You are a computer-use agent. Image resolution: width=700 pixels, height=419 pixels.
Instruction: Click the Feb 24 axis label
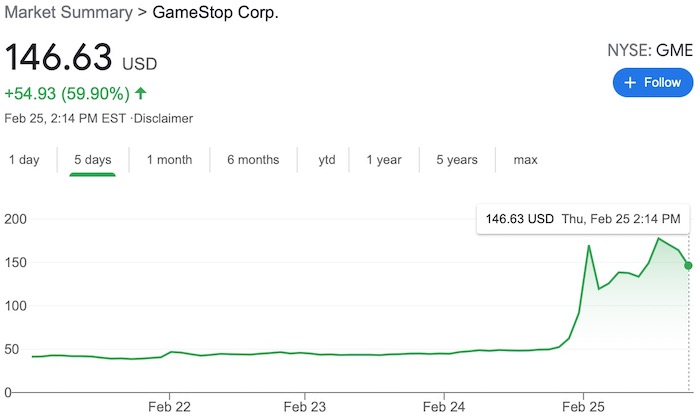(x=444, y=407)
